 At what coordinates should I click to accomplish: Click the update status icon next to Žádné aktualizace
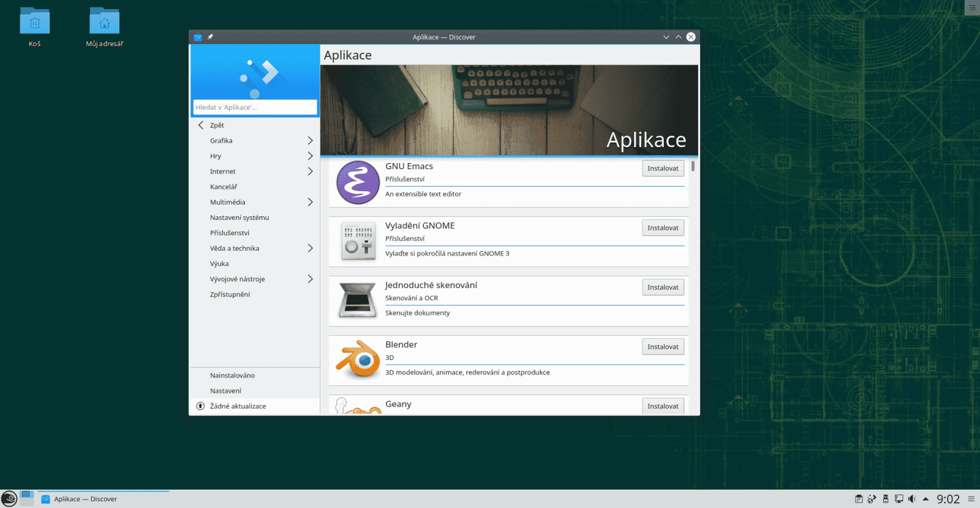click(200, 406)
